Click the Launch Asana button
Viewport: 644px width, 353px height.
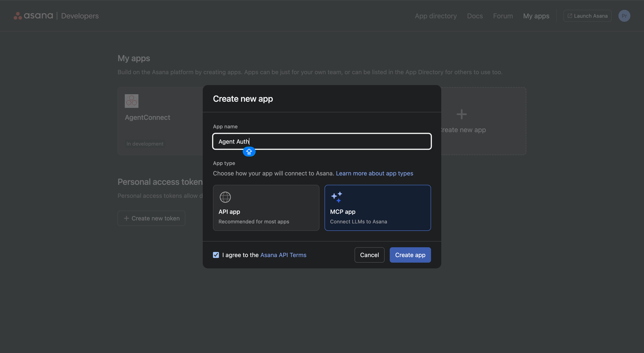(x=587, y=16)
